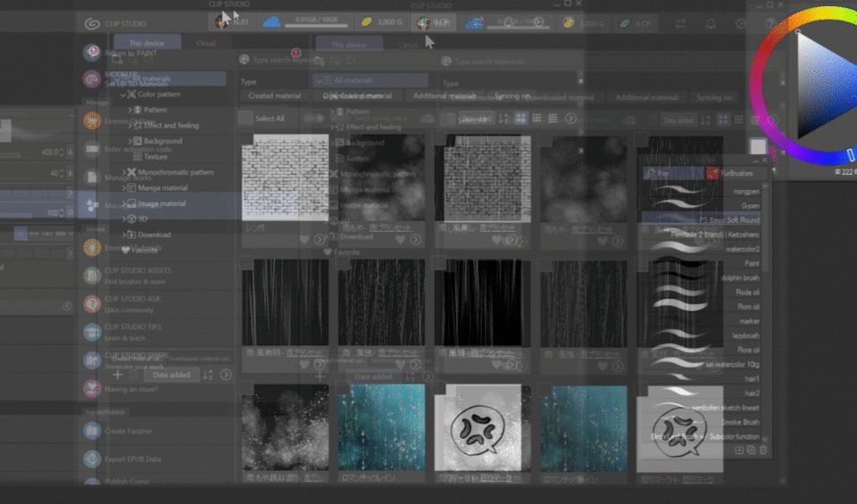Image resolution: width=857 pixels, height=504 pixels.
Task: Open settings gear in top bar
Action: [741, 23]
